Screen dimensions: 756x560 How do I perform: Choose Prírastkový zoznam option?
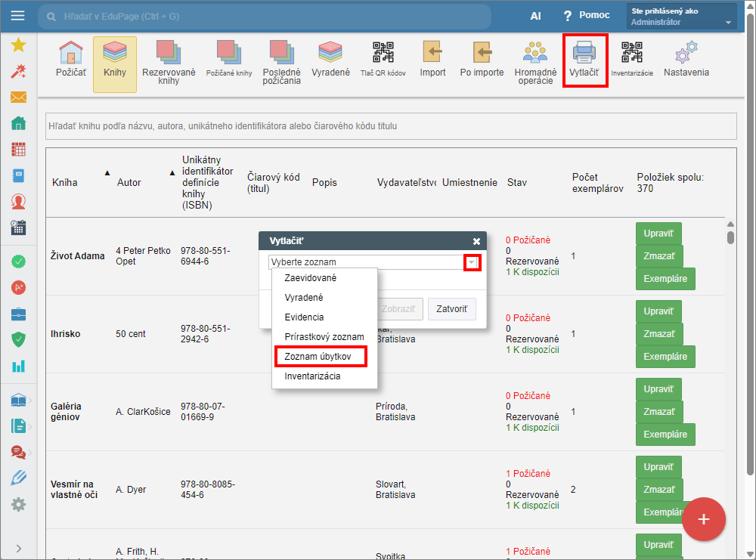point(324,336)
